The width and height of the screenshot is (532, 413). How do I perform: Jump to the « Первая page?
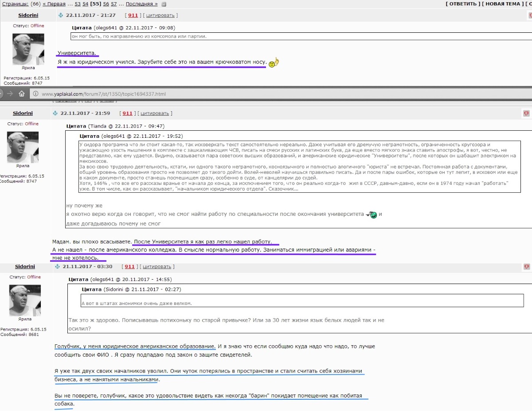coord(54,4)
